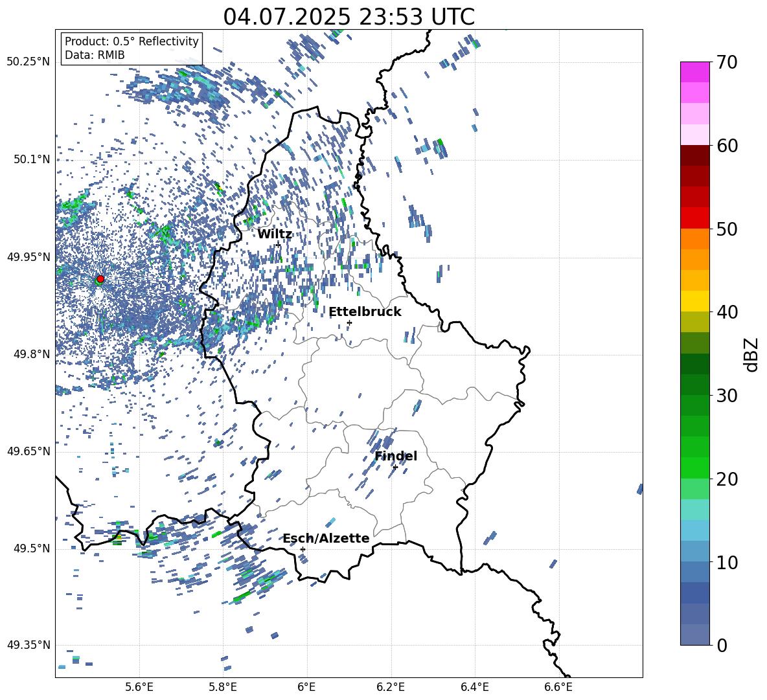The image size is (767, 700).
Task: Click the 'Product: 0.5° Reflectivity' text
Action: pos(132,41)
